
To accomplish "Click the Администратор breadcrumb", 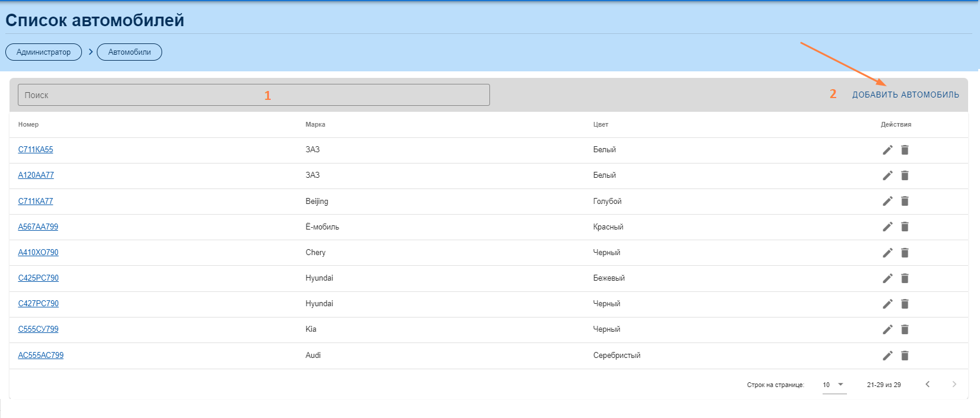I will coord(43,52).
